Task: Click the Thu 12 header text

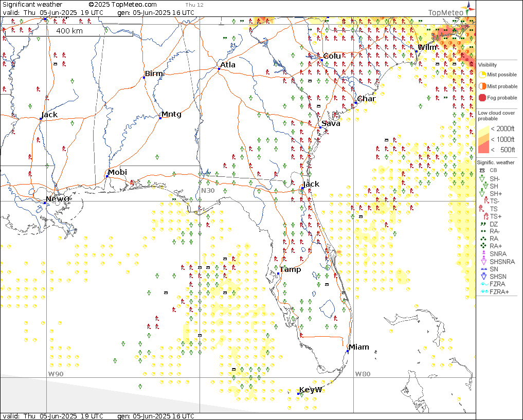Action: pyautogui.click(x=194, y=5)
